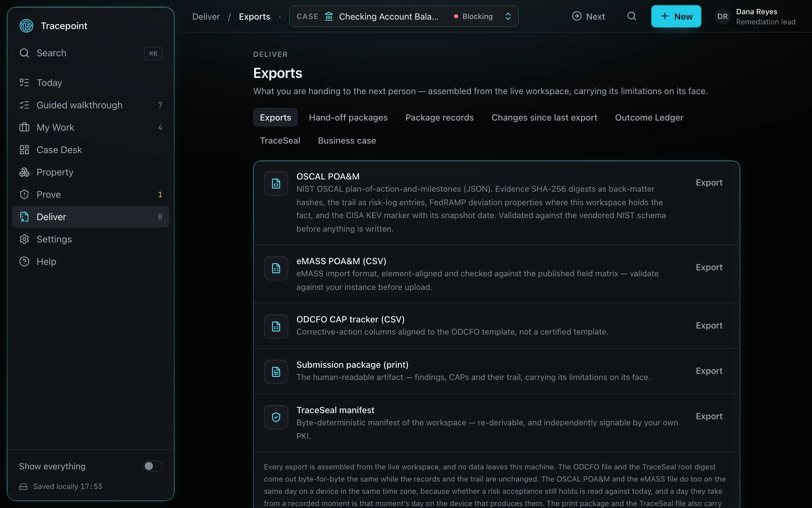Open the Business case tab
The image size is (812, 508).
pyautogui.click(x=347, y=141)
